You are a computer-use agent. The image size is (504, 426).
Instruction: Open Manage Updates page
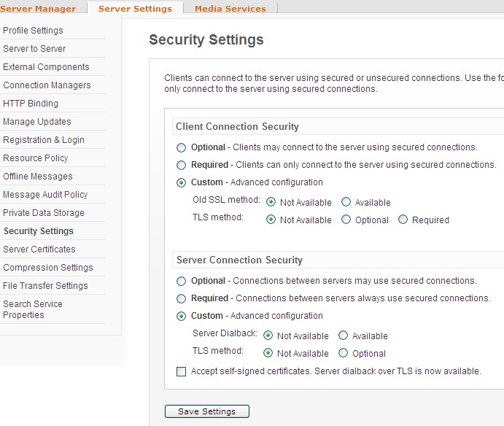(x=36, y=122)
